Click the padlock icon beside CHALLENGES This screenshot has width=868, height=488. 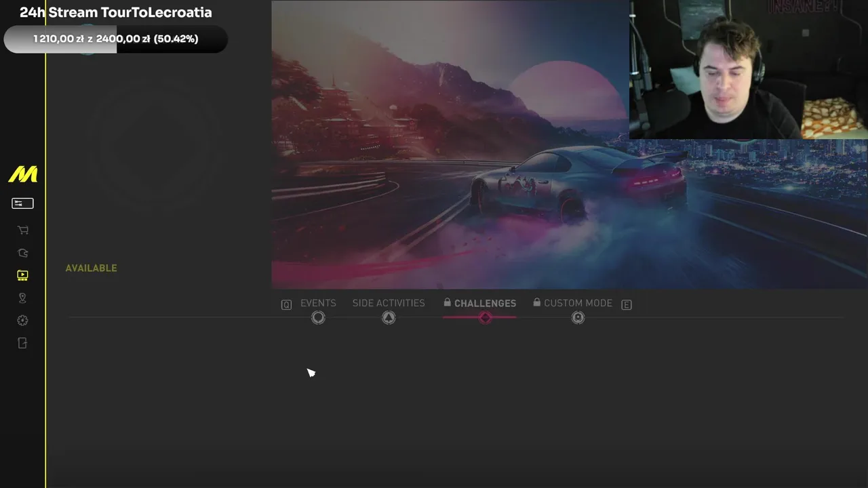tap(447, 302)
